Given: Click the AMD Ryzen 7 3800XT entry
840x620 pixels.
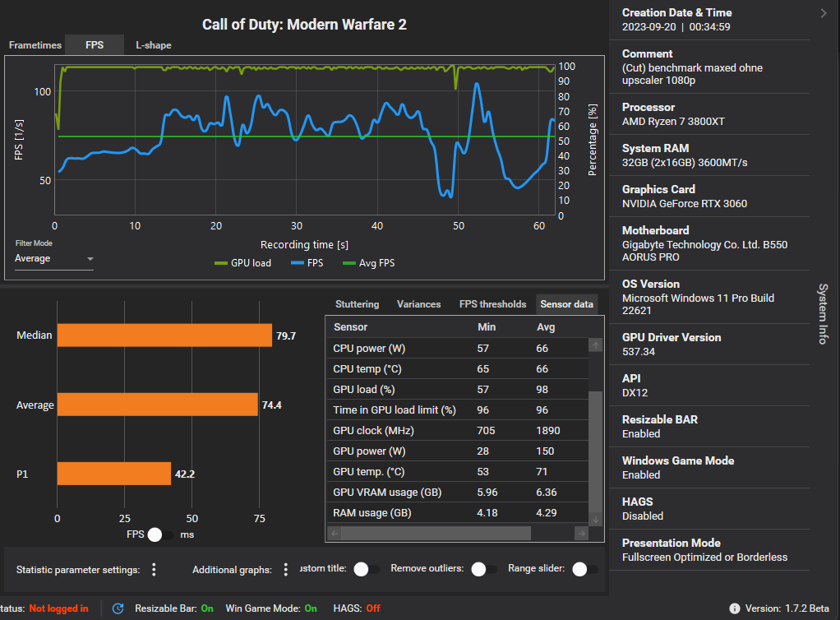Looking at the screenshot, I should (x=673, y=122).
